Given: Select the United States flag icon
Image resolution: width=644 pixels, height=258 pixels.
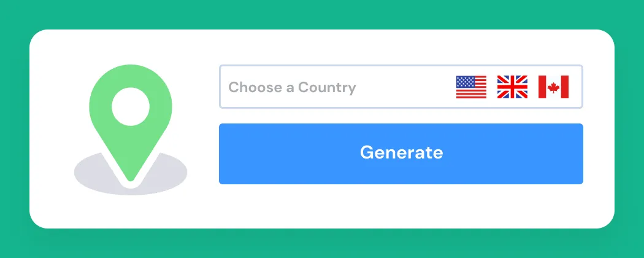Looking at the screenshot, I should point(471,87).
